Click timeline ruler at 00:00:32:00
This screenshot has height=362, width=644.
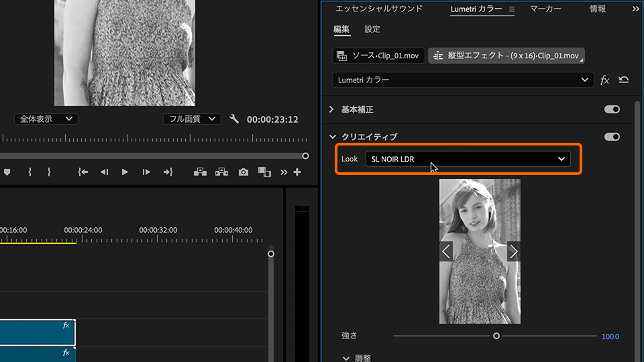[x=158, y=230]
